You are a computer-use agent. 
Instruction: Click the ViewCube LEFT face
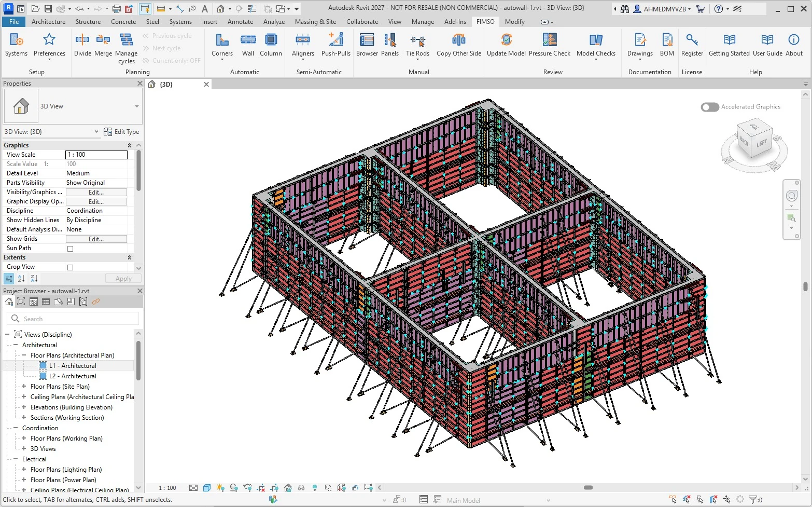coord(761,143)
